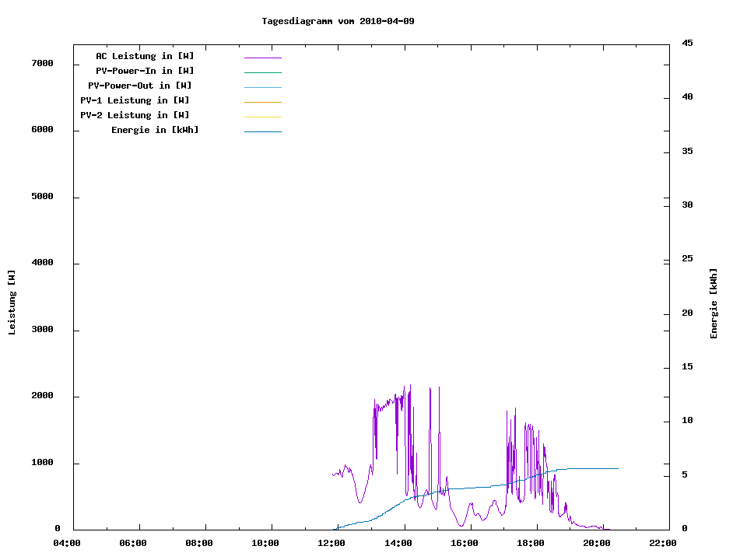747x560 pixels.
Task: Click the 'PV-2 Leistung in [W]' legend label
Action: (x=135, y=115)
